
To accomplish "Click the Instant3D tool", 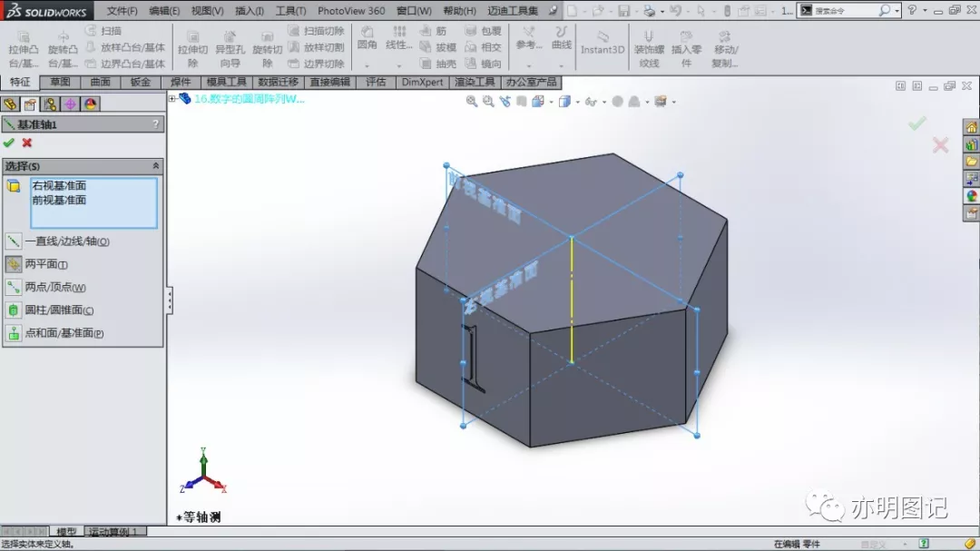I will [x=603, y=44].
